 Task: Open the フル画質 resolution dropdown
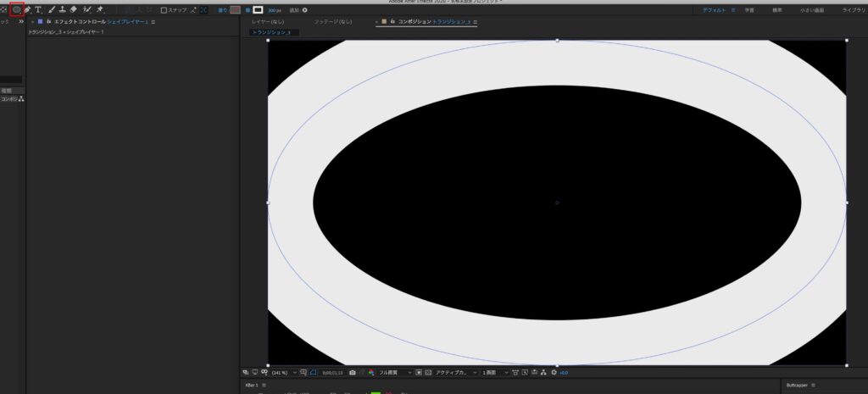pyautogui.click(x=395, y=373)
